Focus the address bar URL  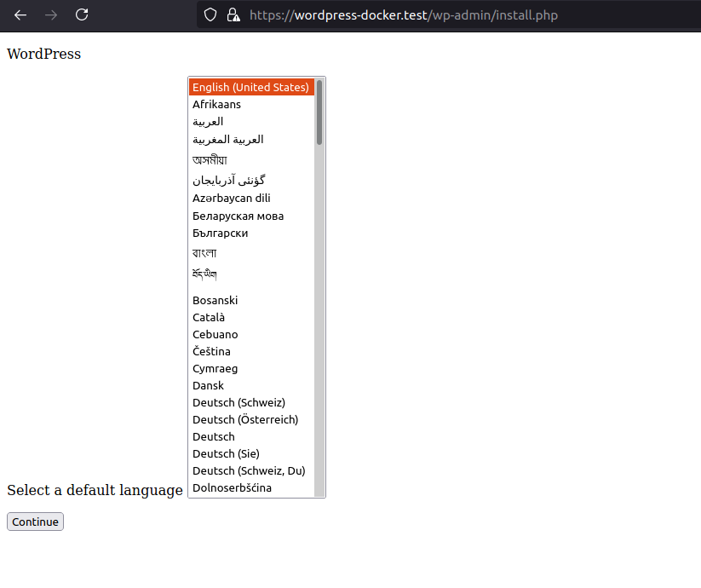[x=403, y=15]
